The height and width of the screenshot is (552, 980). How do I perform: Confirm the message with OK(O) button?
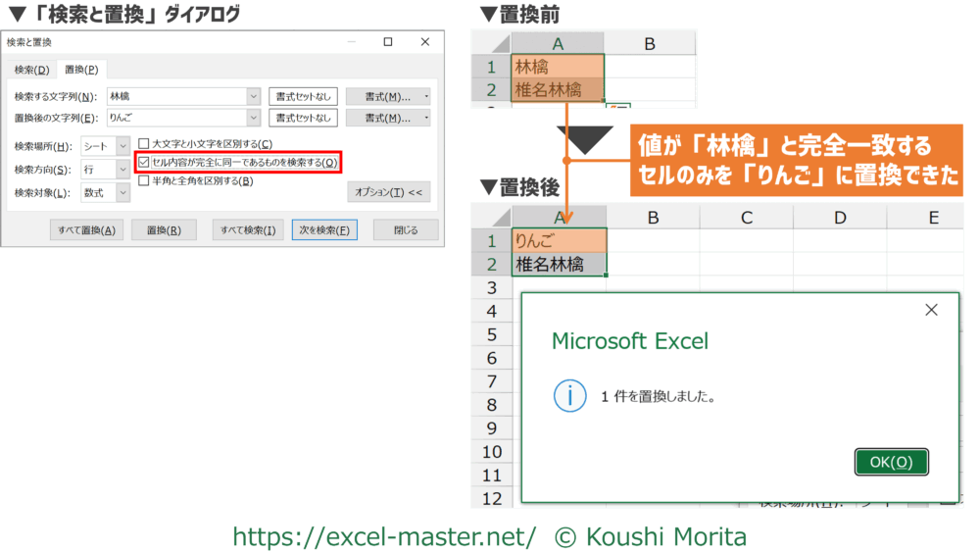pyautogui.click(x=891, y=462)
